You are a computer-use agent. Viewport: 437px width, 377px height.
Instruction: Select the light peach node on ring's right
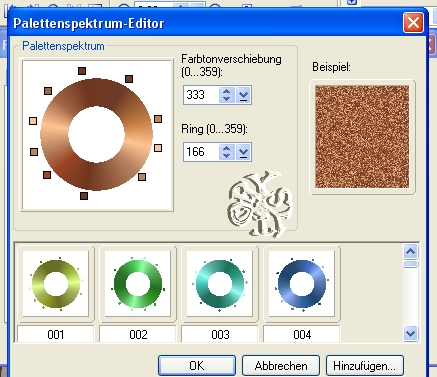tap(158, 148)
